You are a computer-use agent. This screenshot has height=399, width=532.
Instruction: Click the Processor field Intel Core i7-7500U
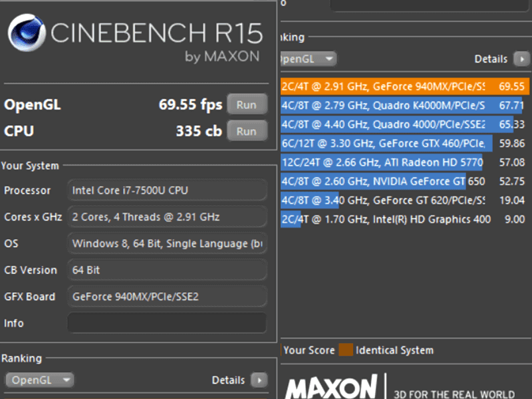click(167, 190)
